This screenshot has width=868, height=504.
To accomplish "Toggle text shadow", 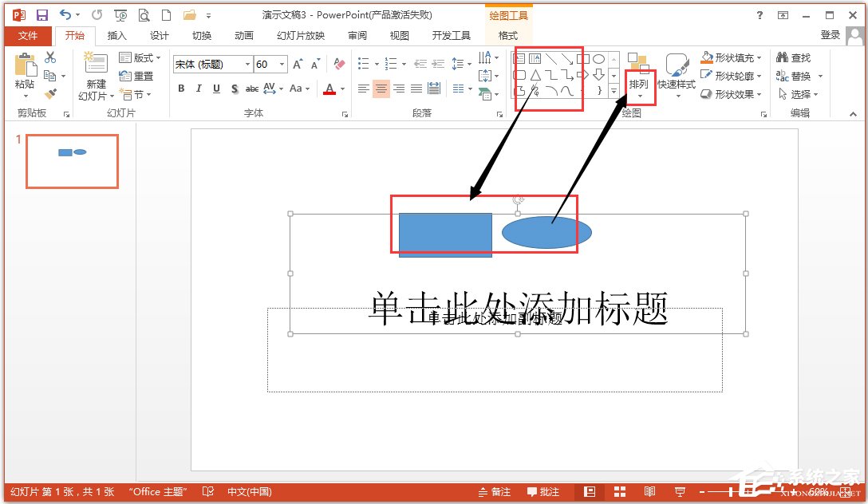I will point(235,89).
